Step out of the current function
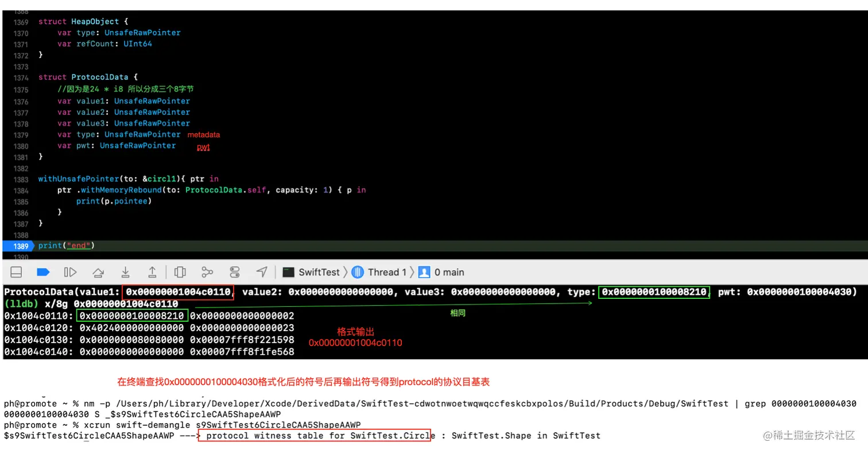Viewport: 868px width, 454px height. pos(152,272)
